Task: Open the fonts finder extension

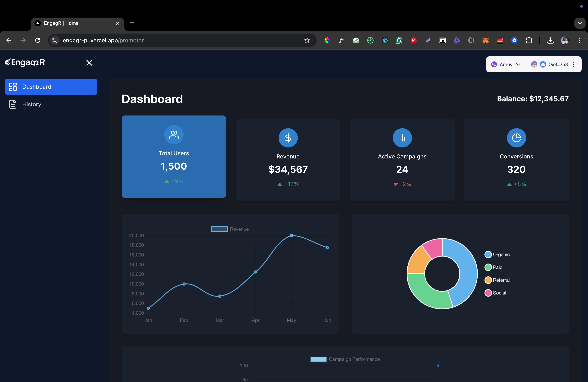Action: click(x=341, y=40)
